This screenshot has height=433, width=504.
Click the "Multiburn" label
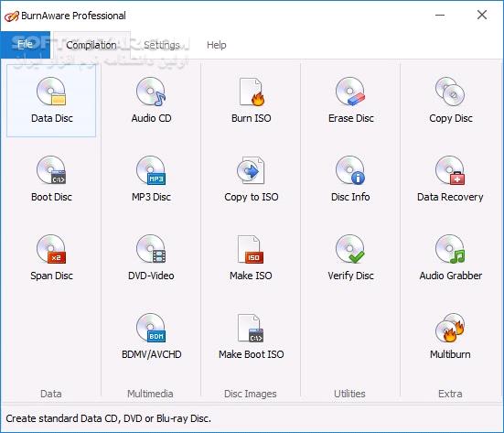pos(450,354)
